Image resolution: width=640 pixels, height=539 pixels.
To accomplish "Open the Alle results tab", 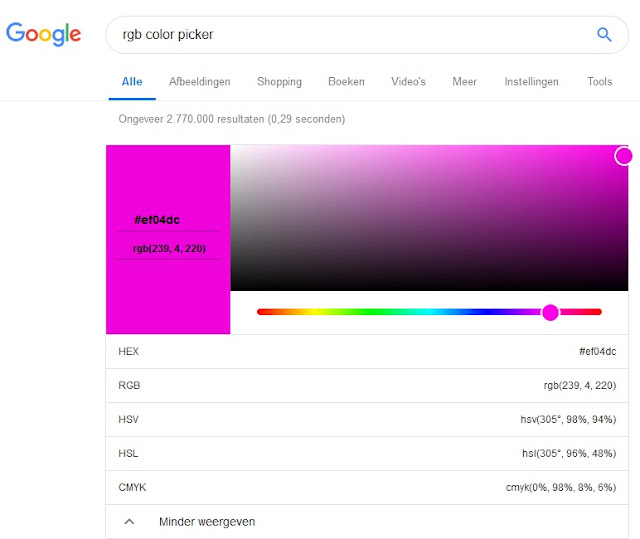I will (x=132, y=82).
